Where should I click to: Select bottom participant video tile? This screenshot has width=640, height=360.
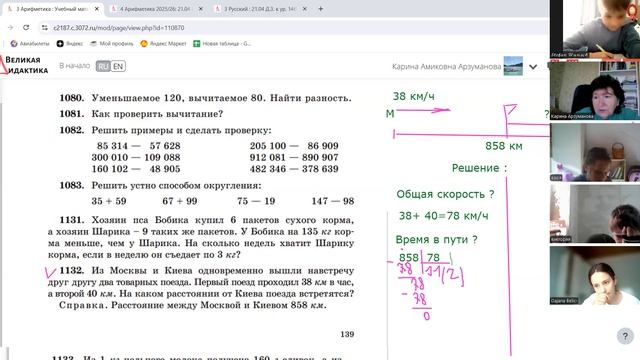595,275
